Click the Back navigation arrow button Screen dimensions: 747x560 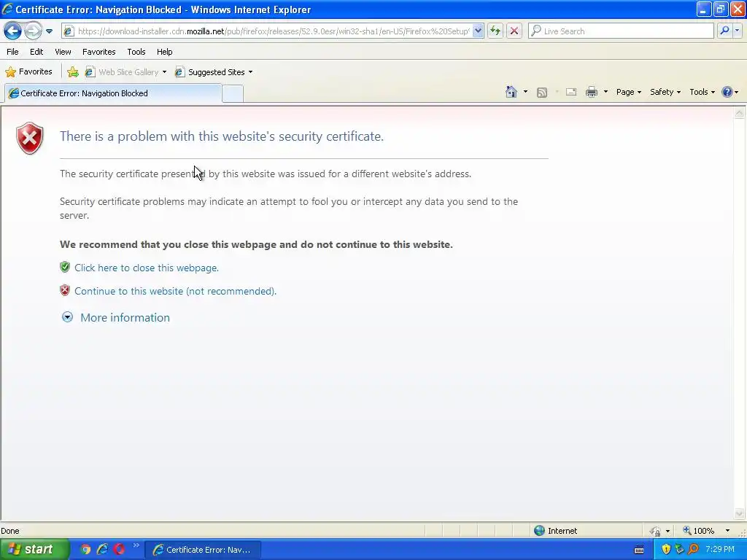pos(12,31)
